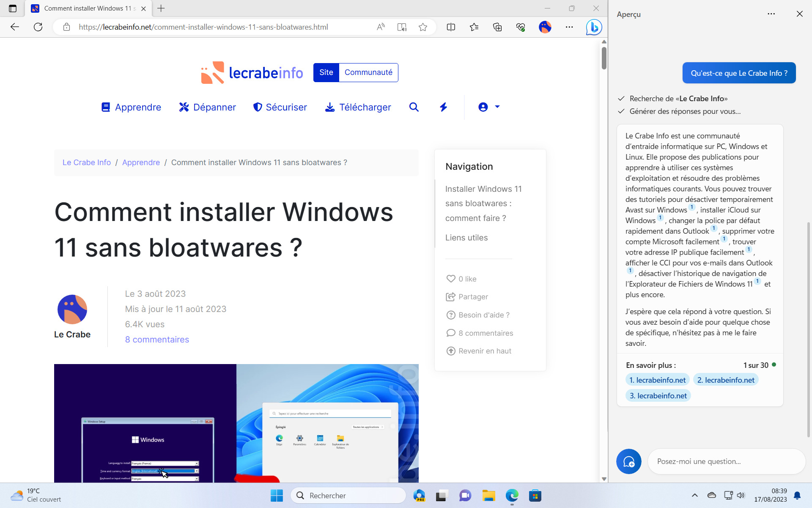
Task: Open the tab actions menu icon
Action: pos(13,8)
